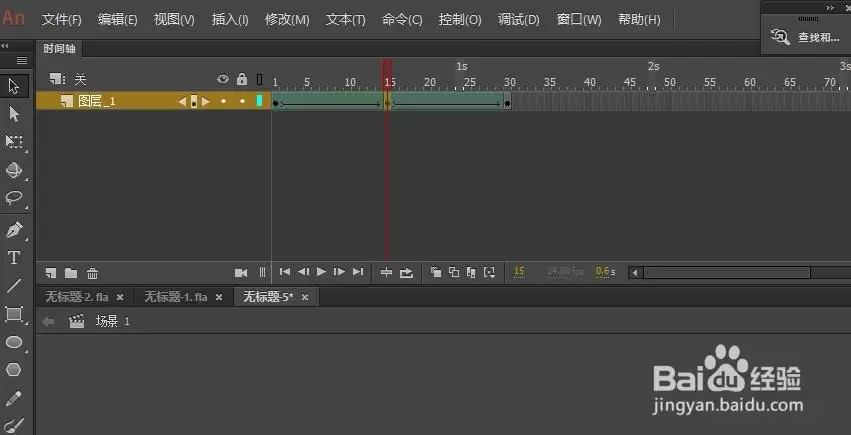Select the Line tool

pos(14,286)
